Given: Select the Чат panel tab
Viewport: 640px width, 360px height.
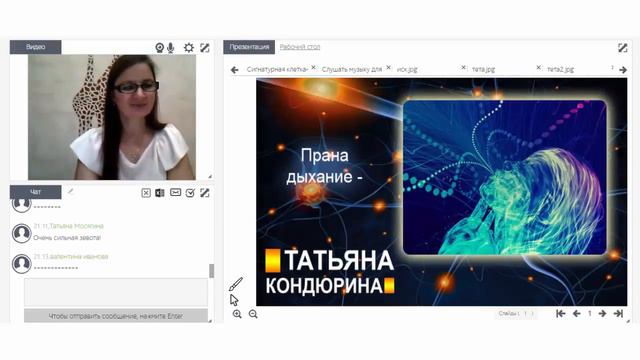Looking at the screenshot, I should click(36, 192).
